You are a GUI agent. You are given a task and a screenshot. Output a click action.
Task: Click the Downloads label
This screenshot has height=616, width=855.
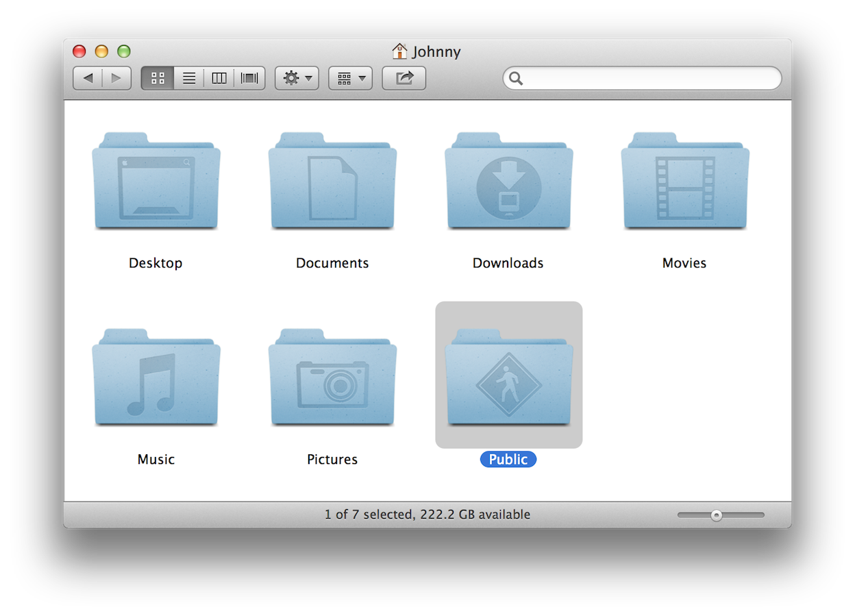pos(508,263)
